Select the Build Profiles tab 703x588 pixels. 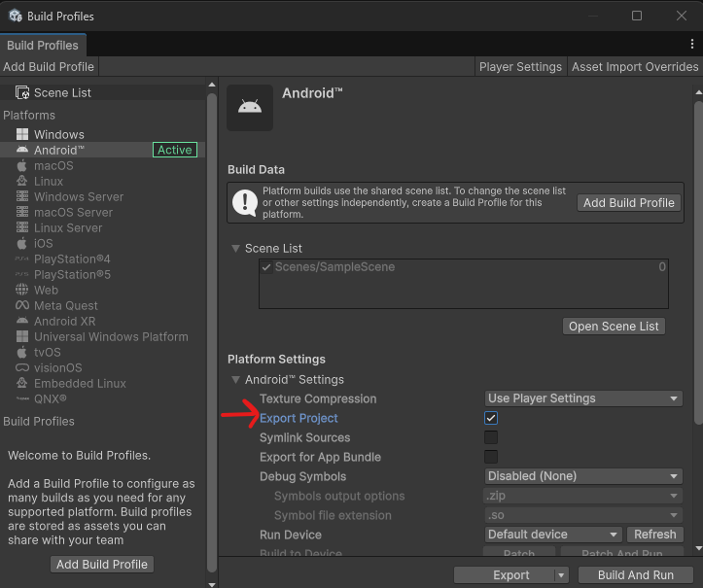(x=43, y=46)
